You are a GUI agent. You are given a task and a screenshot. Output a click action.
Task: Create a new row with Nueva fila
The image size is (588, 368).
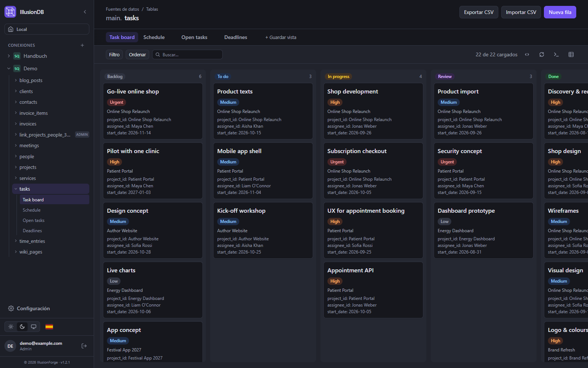point(560,12)
